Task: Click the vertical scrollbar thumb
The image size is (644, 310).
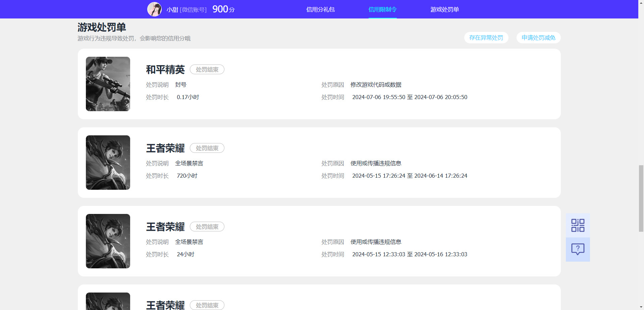Action: (641, 198)
